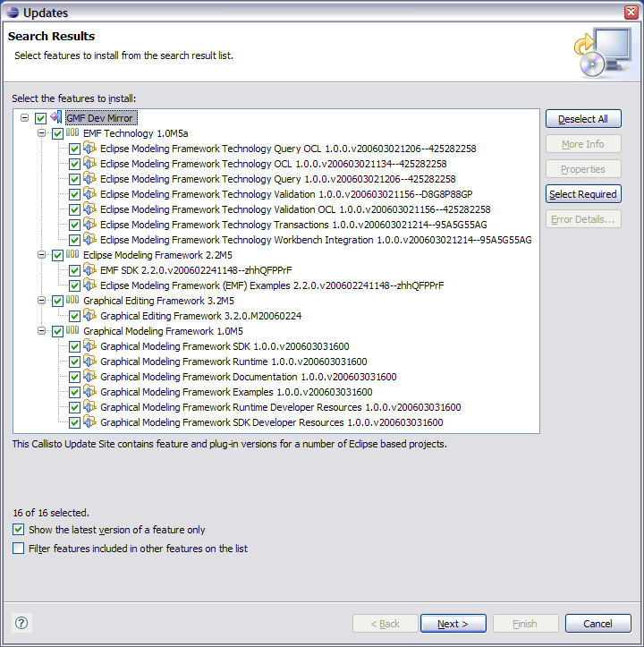Image resolution: width=644 pixels, height=647 pixels.
Task: Click the Select Required button
Action: pos(583,194)
